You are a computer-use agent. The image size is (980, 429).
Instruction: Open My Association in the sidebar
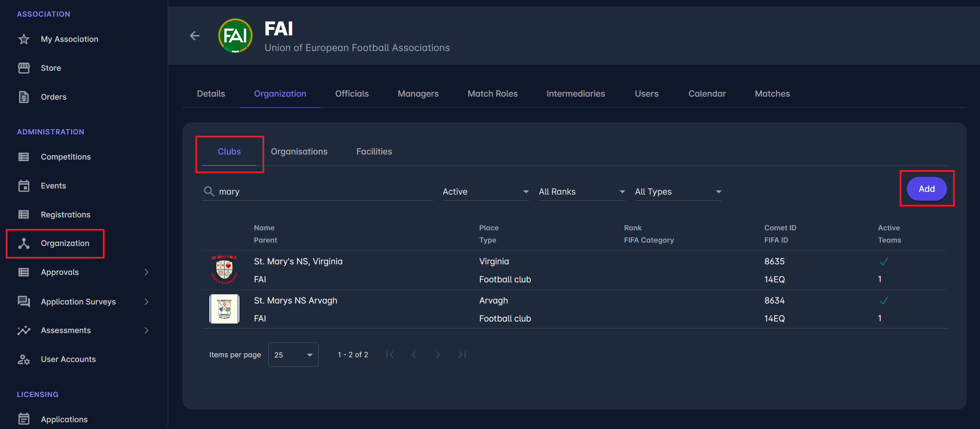(x=69, y=39)
